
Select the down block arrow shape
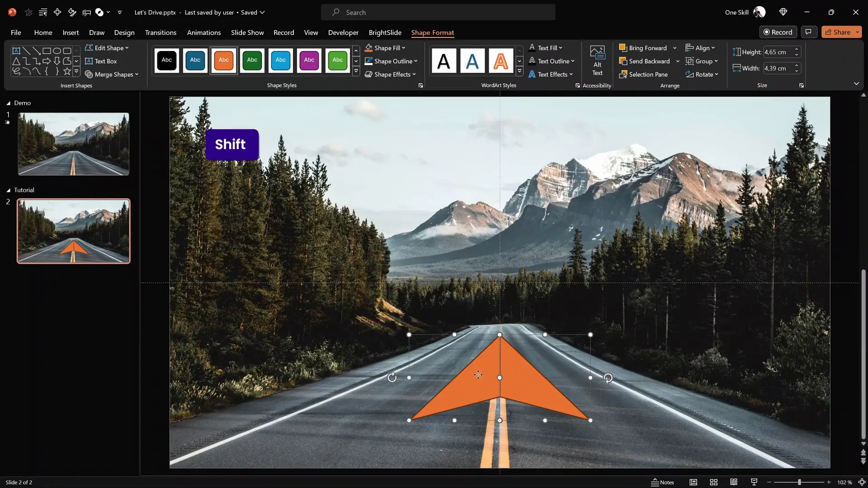tap(57, 61)
